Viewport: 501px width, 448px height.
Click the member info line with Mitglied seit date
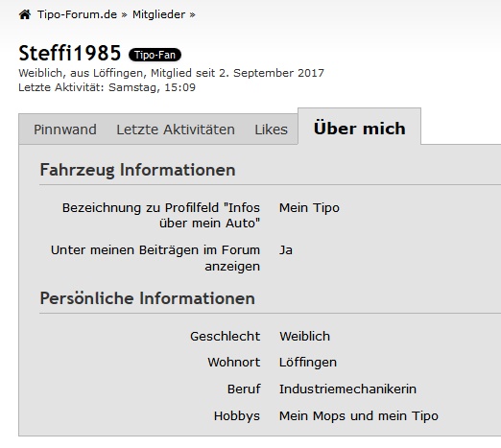tap(171, 73)
